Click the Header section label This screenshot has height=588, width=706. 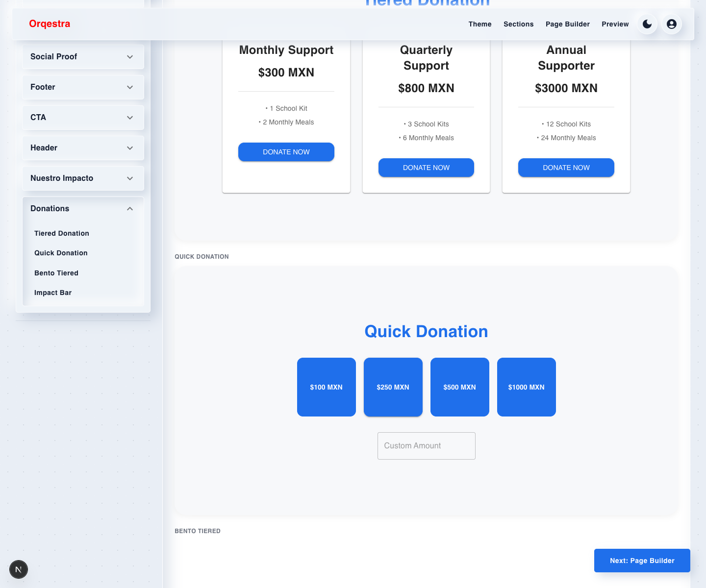coord(44,148)
